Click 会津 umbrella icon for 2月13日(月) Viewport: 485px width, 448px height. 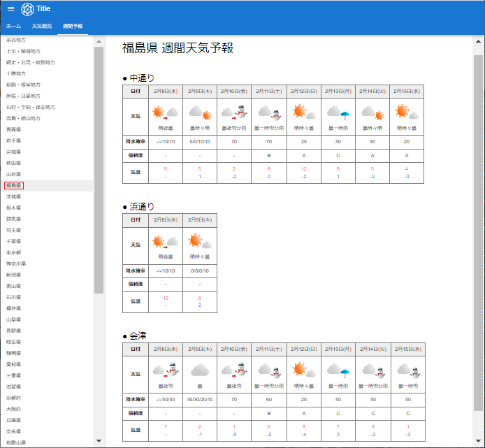point(345,373)
